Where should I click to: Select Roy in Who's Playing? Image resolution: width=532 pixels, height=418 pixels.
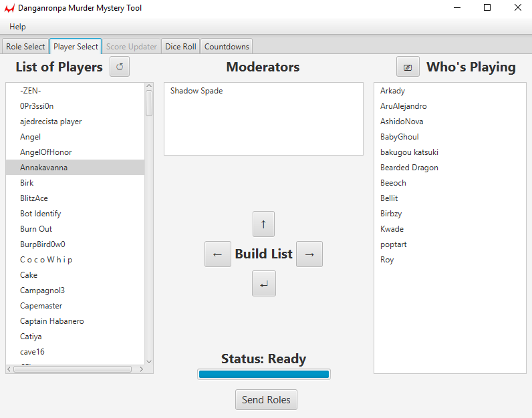tap(450, 260)
